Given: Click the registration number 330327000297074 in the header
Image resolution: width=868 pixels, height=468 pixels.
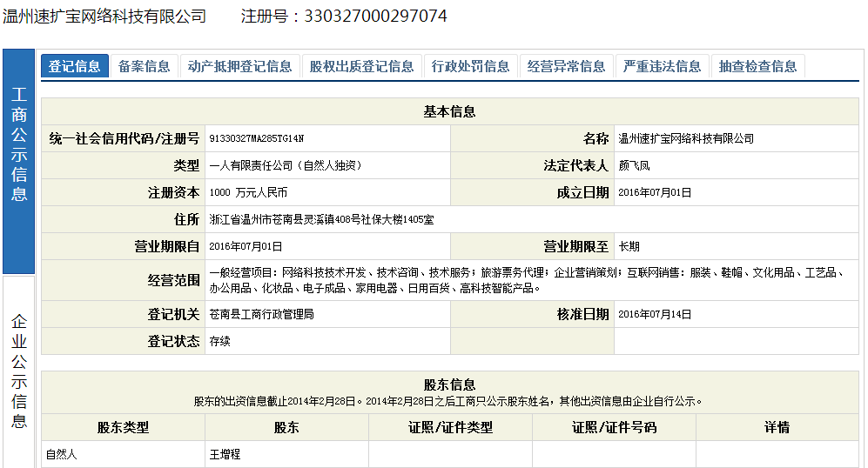Looking at the screenshot, I should 376,17.
